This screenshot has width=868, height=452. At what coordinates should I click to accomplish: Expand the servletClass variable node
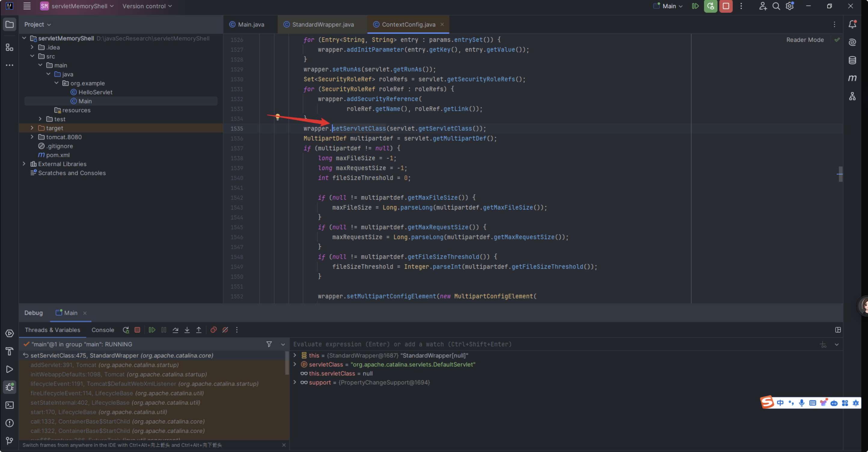coord(295,364)
